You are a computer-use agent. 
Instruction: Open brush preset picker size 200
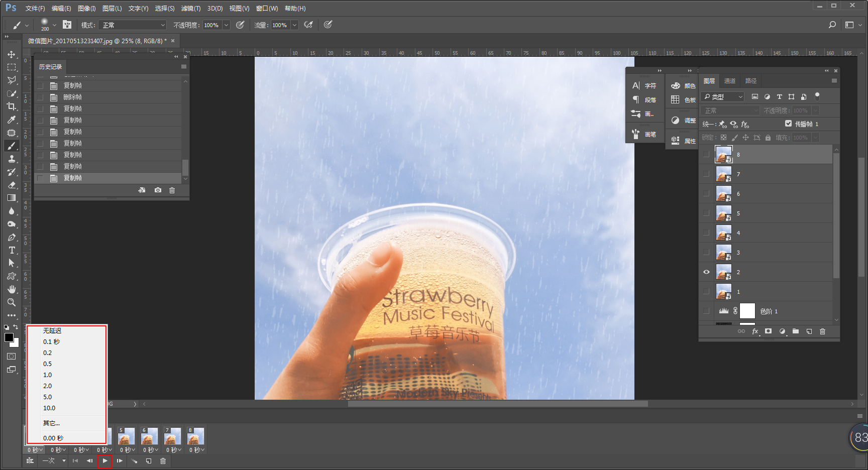click(48, 25)
